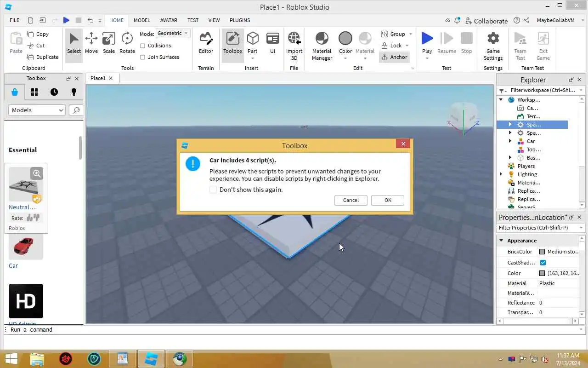Click the Undo arrow in quick access
Viewport: 588px width, 368px height.
(90, 20)
